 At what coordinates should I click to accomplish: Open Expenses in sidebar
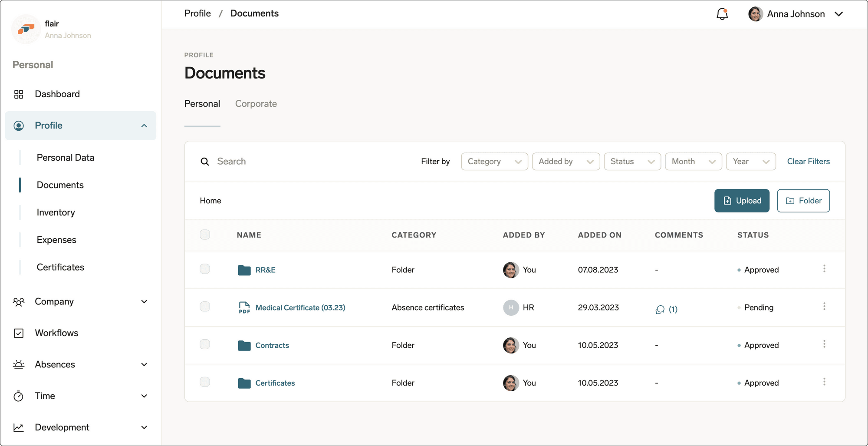[56, 240]
